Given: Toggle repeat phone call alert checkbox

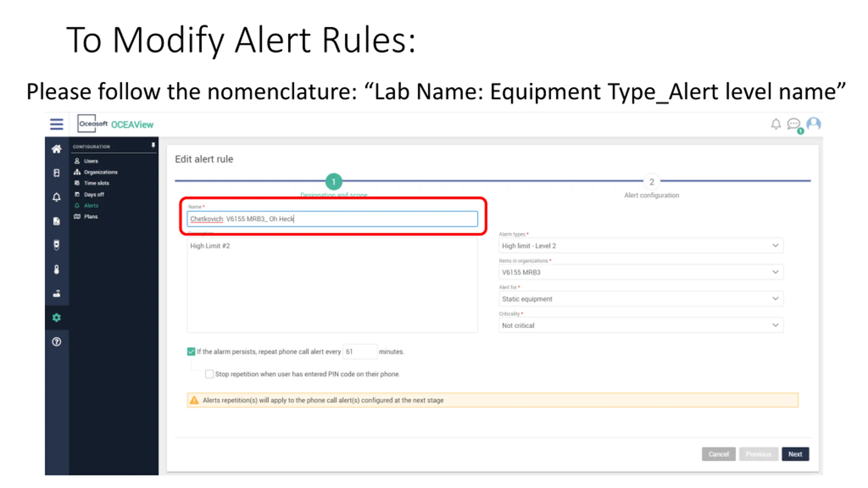Looking at the screenshot, I should pos(191,351).
